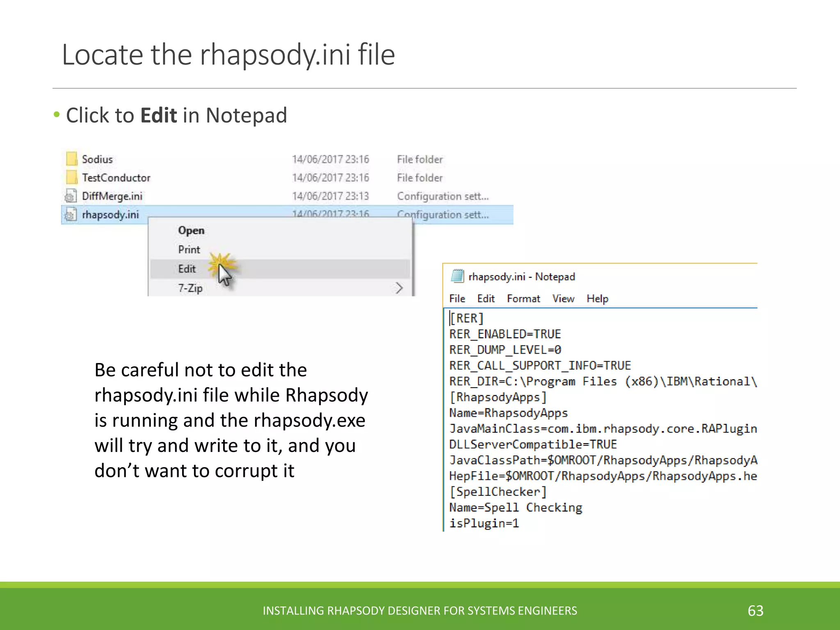Click the RER_CALL_SUPPORT_INFO=TRUE line
The image size is (840, 630).
click(540, 365)
